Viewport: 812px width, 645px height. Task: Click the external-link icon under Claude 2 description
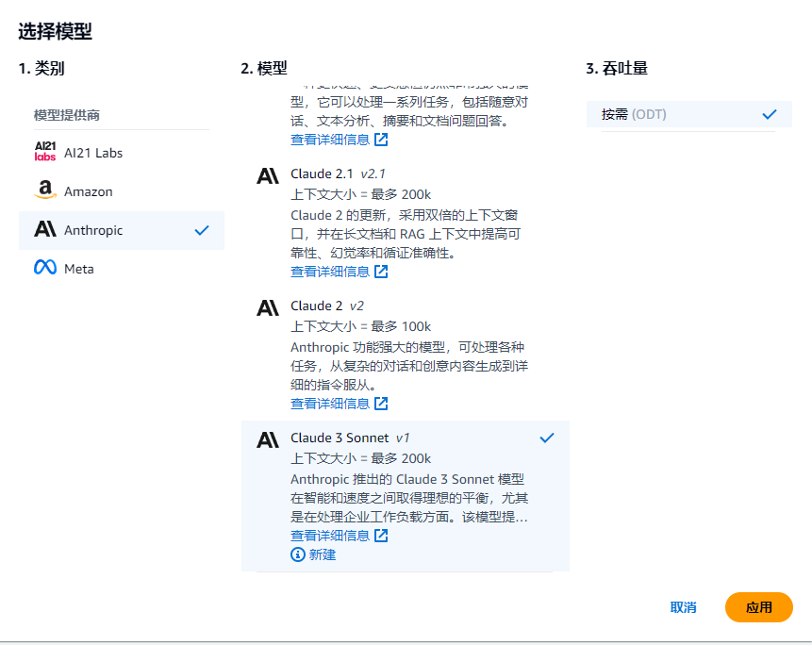(x=381, y=403)
